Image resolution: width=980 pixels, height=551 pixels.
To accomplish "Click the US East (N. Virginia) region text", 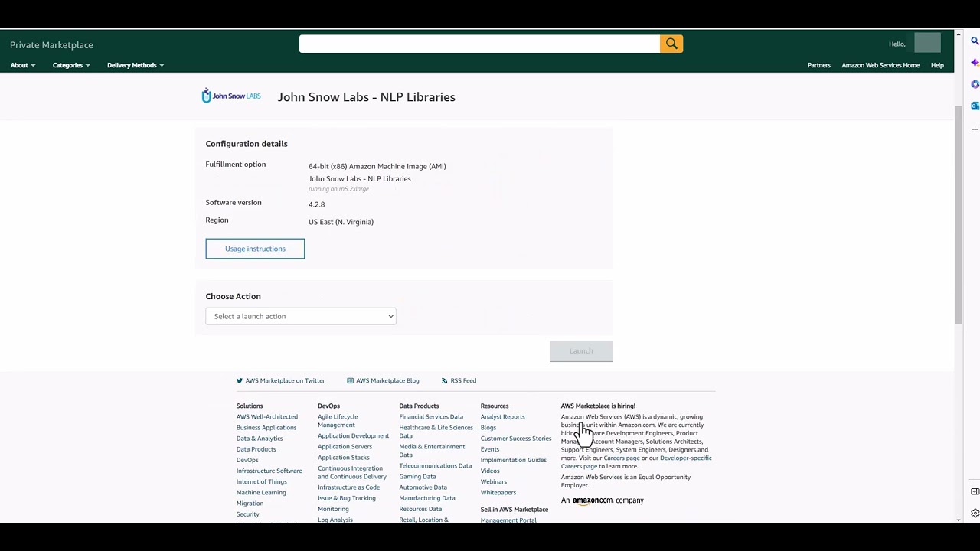I will (x=341, y=222).
